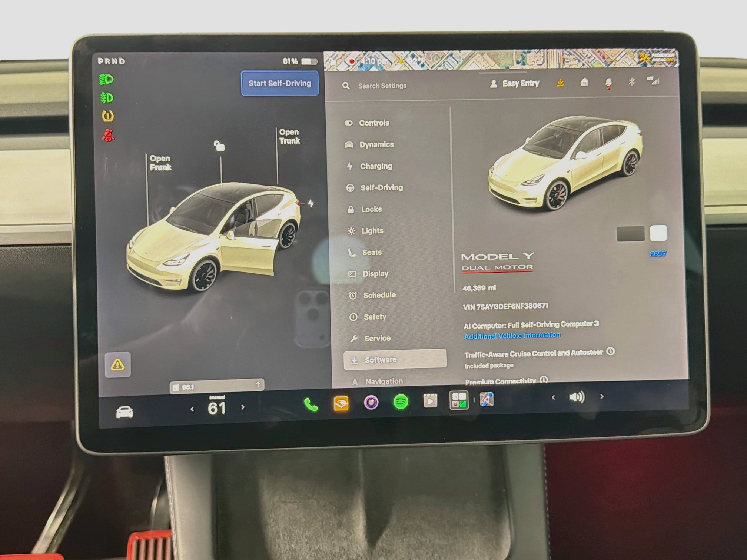Tap the yellow software download icon
This screenshot has height=560, width=747.
coord(560,83)
